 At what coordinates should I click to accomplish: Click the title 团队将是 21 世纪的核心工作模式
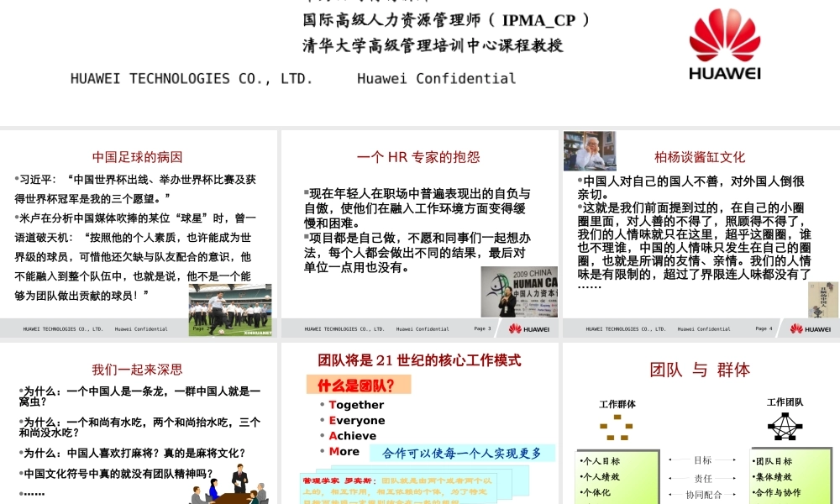(x=419, y=360)
